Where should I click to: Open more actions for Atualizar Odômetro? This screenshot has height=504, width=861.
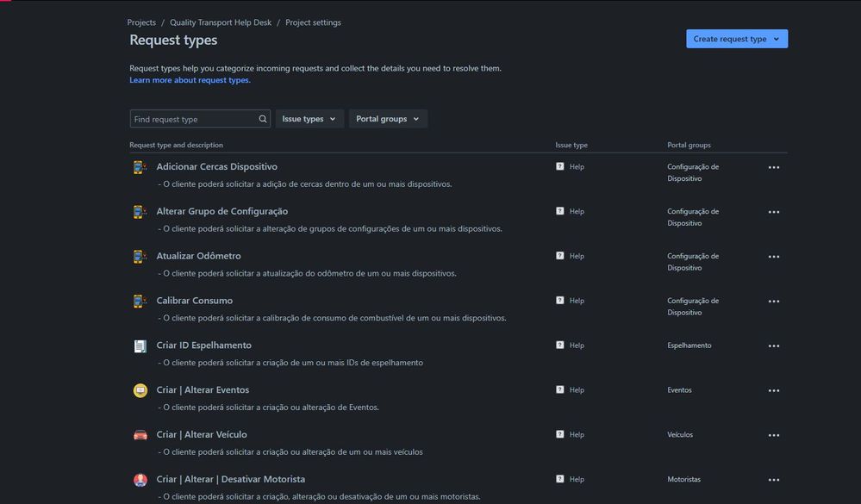coord(774,257)
